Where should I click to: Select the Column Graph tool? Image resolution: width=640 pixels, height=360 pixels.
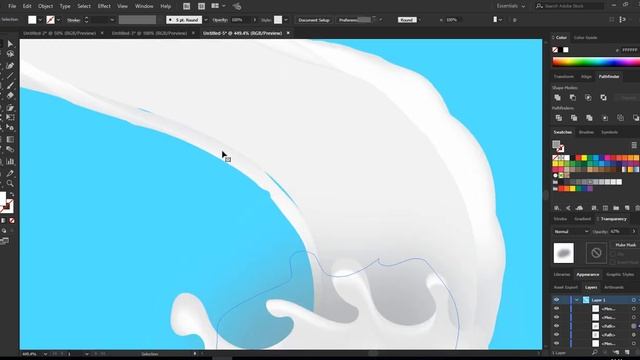pos(10,162)
